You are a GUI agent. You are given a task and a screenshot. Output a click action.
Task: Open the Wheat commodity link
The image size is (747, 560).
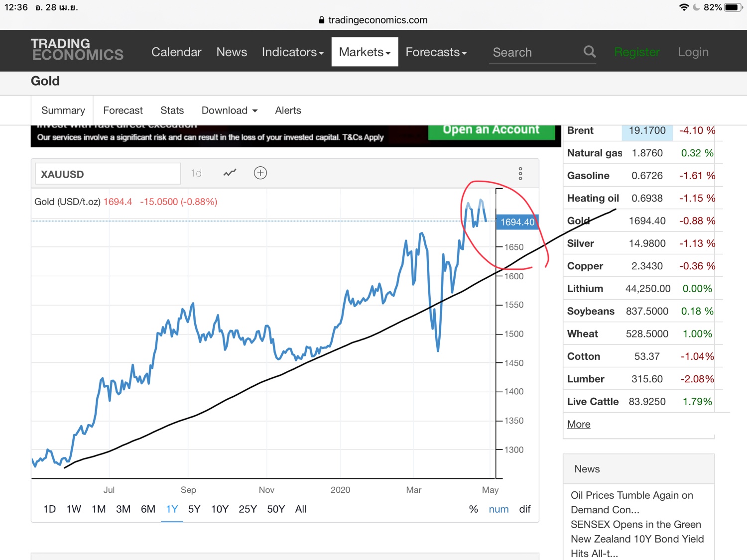583,334
